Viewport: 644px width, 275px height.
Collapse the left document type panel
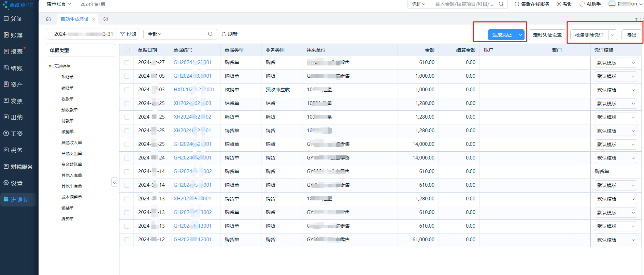tap(115, 182)
